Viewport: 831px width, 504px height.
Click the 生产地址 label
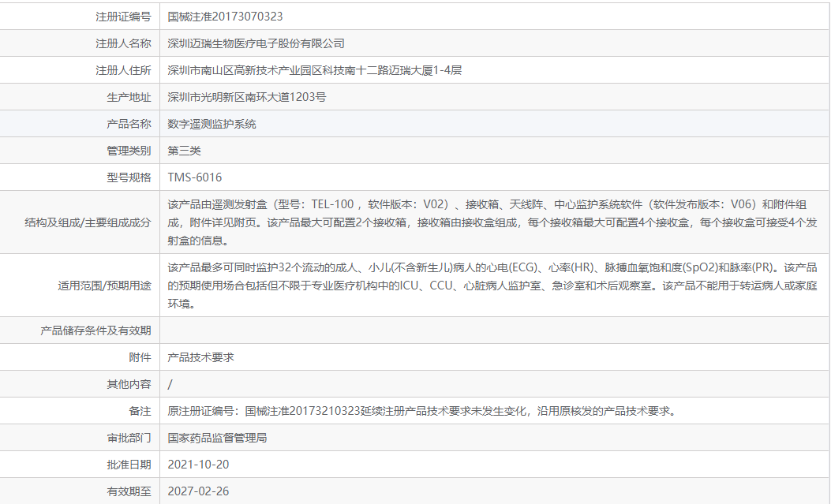click(x=129, y=98)
